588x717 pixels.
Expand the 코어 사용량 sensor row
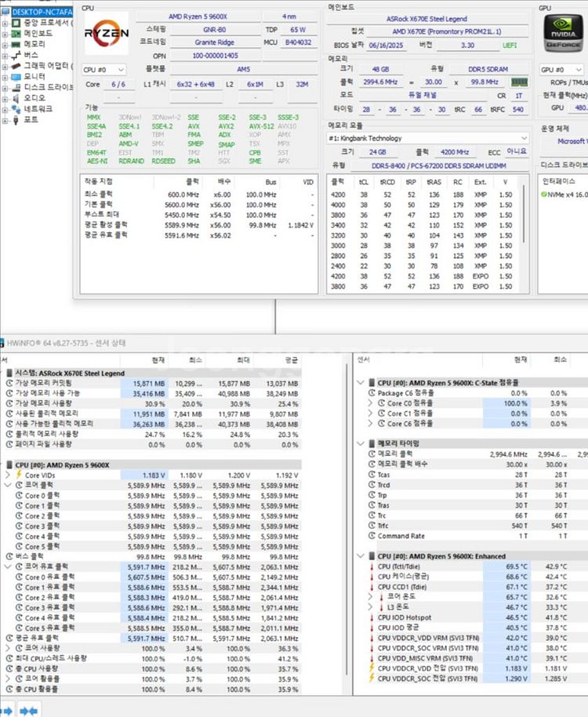click(x=8, y=649)
